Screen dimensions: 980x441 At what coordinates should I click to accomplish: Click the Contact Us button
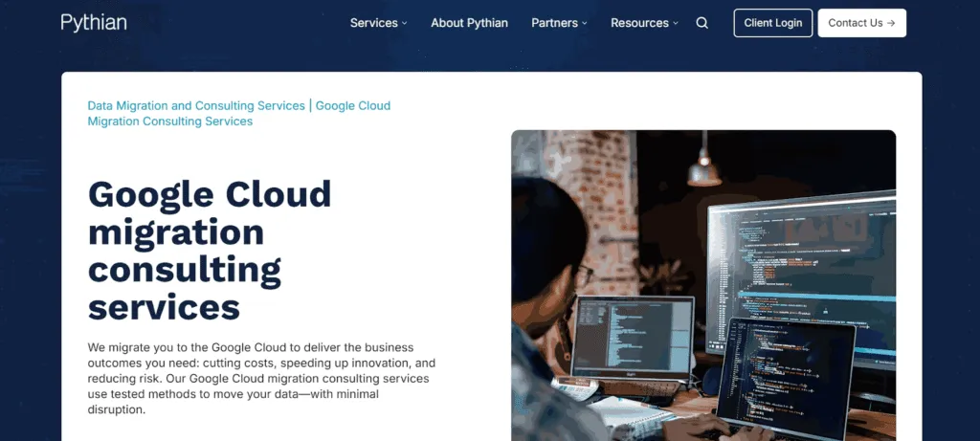point(862,23)
